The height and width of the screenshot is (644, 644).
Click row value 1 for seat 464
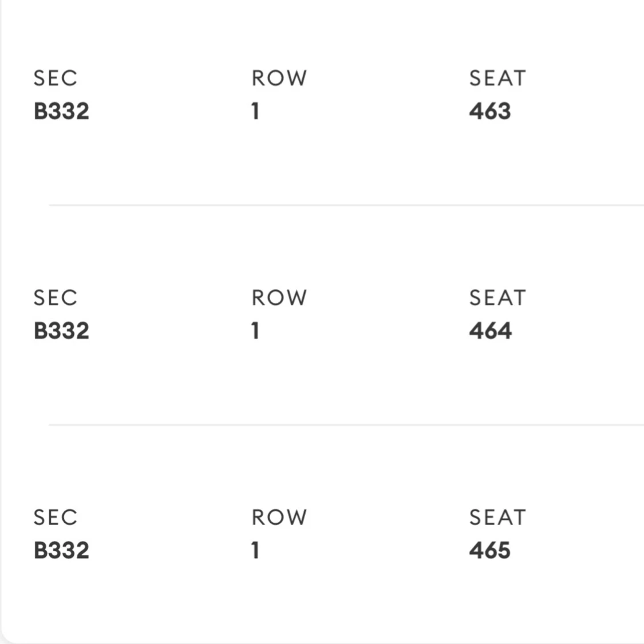(255, 331)
